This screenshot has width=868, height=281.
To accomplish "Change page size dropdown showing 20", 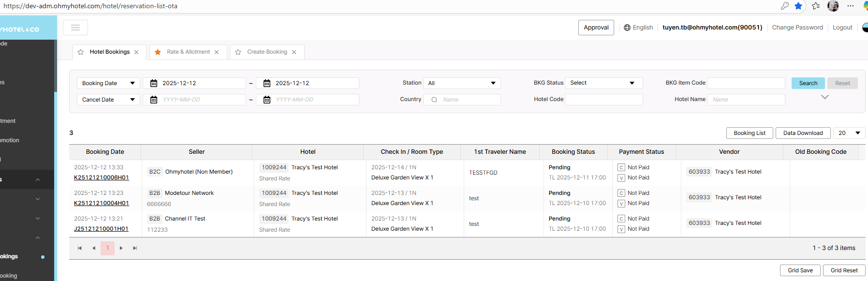I will pos(849,133).
